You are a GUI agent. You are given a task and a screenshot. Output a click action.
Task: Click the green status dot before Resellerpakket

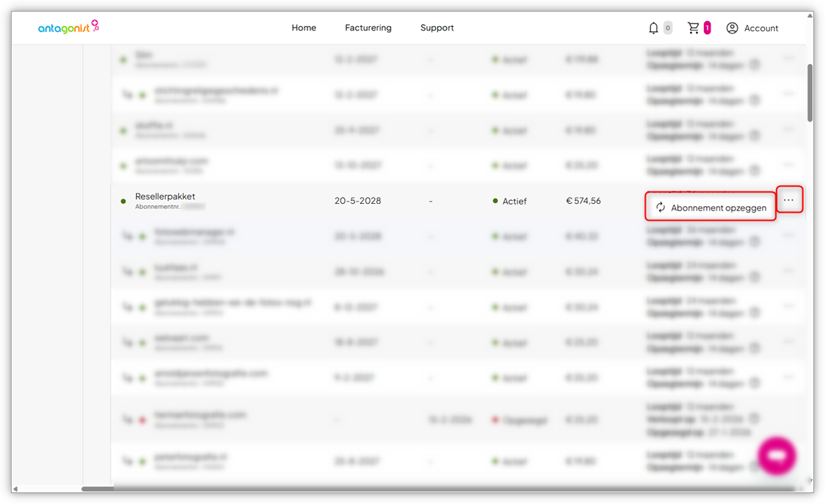[x=123, y=201]
